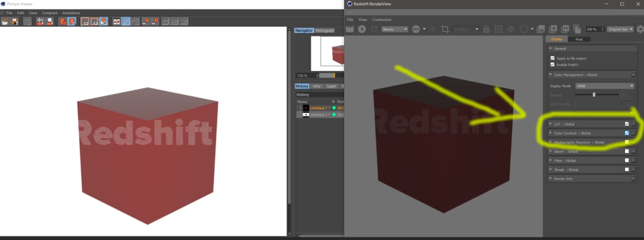
Task: Click the bucket grid icon in RenderView toolbar
Action: pyautogui.click(x=498, y=29)
